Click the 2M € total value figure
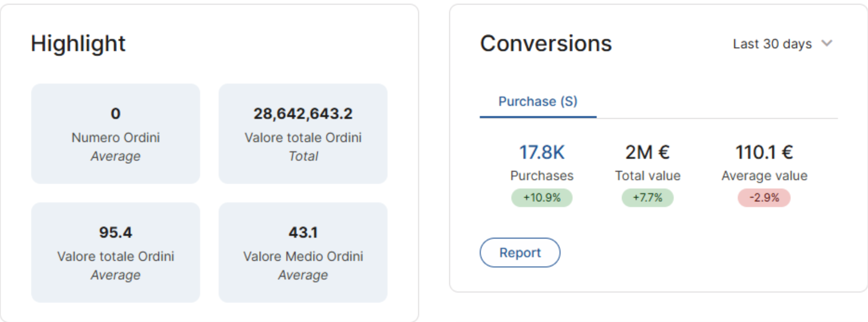 coord(647,152)
